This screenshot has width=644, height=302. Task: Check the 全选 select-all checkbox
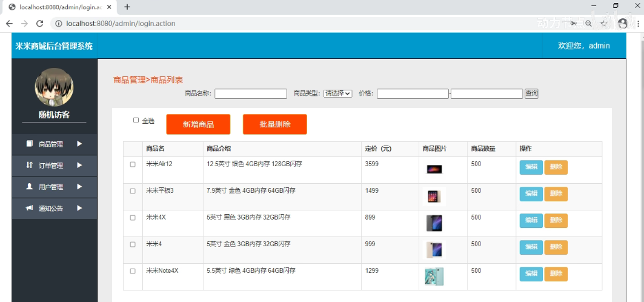click(136, 120)
